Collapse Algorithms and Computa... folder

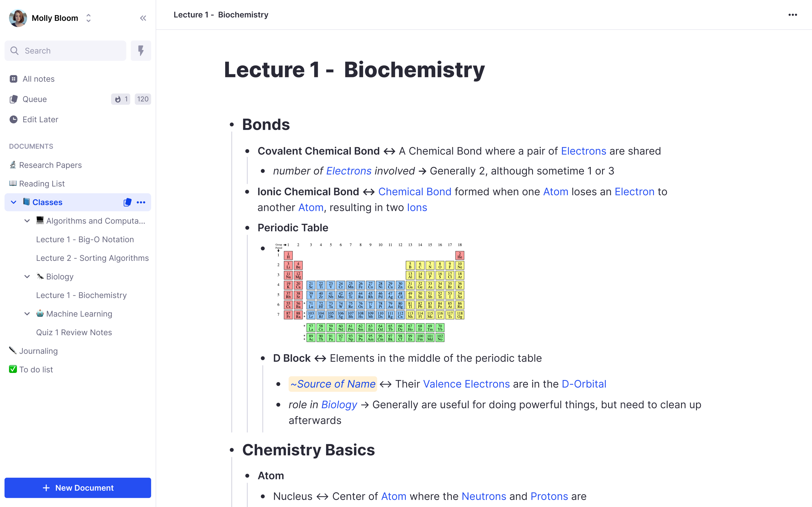pyautogui.click(x=27, y=221)
